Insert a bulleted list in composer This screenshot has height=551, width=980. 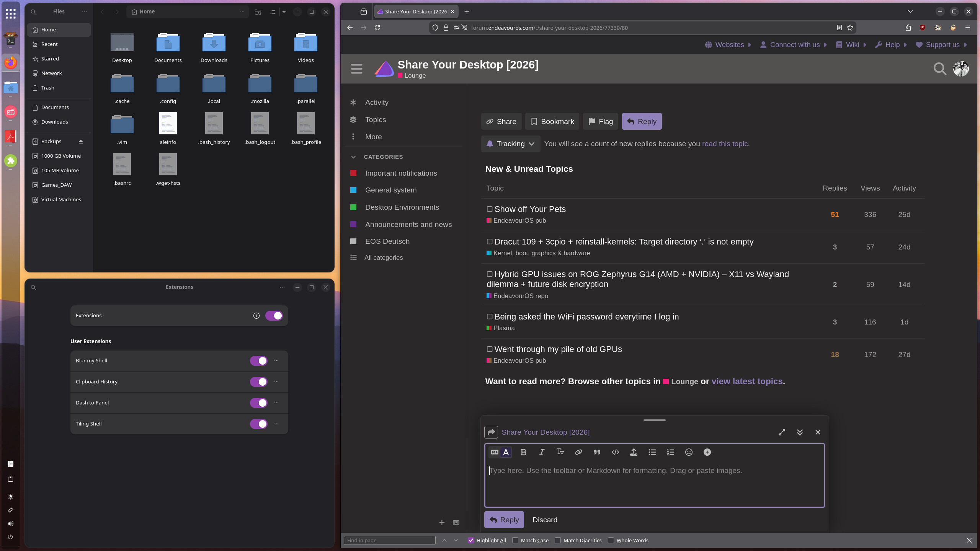(x=652, y=452)
